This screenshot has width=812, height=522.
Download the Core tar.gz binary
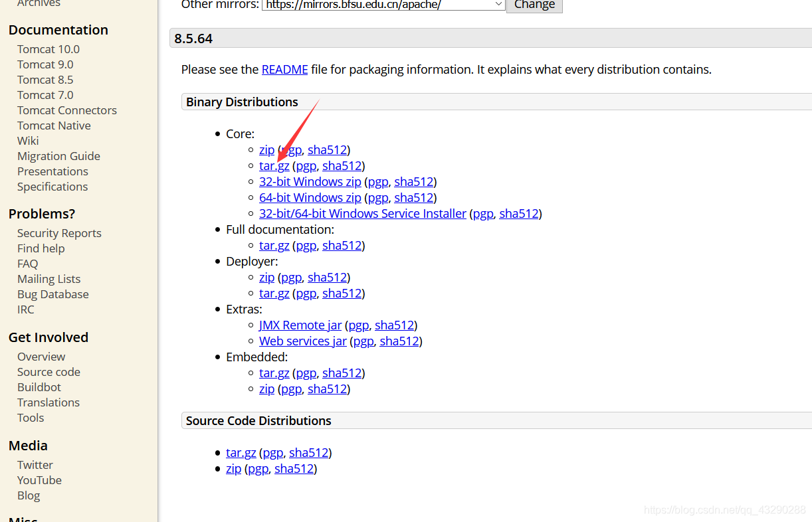click(x=274, y=165)
